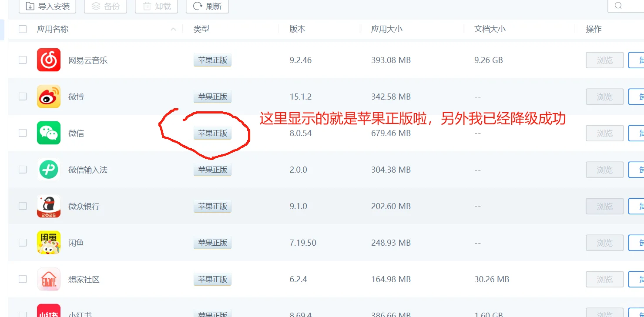Click the 微信输入法 app icon
The width and height of the screenshot is (644, 317).
click(48, 169)
